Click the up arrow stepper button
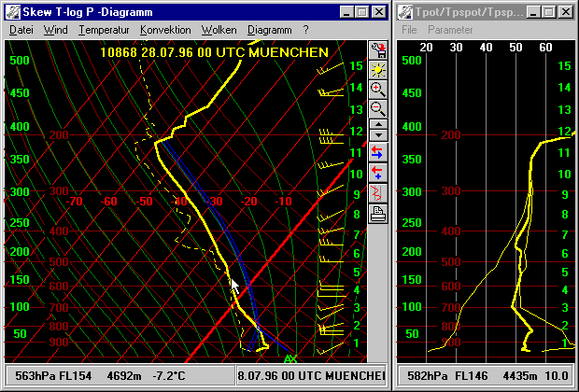The height and width of the screenshot is (392, 579). 378,124
